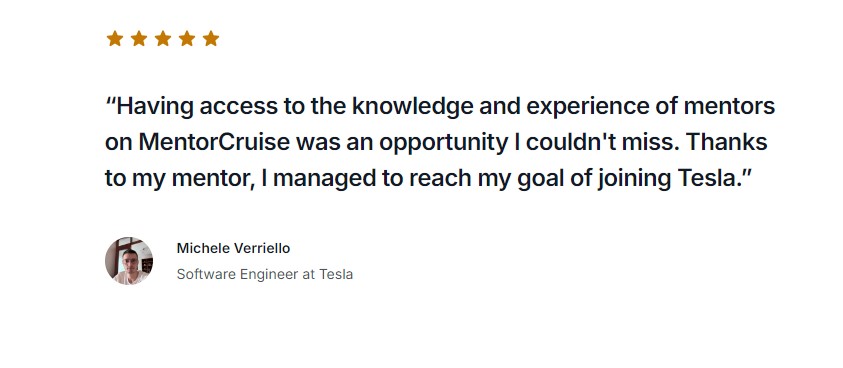Image resolution: width=843 pixels, height=368 pixels.
Task: Select the second rating star
Action: click(x=139, y=38)
